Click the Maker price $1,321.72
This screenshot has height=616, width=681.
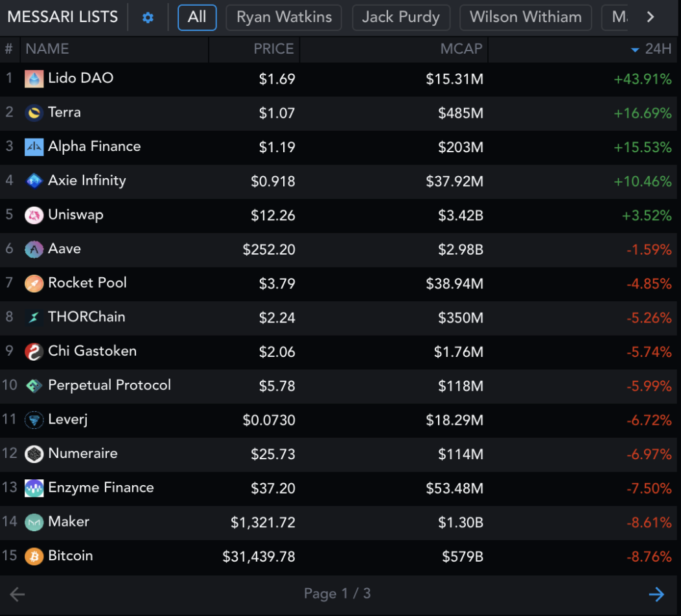263,522
